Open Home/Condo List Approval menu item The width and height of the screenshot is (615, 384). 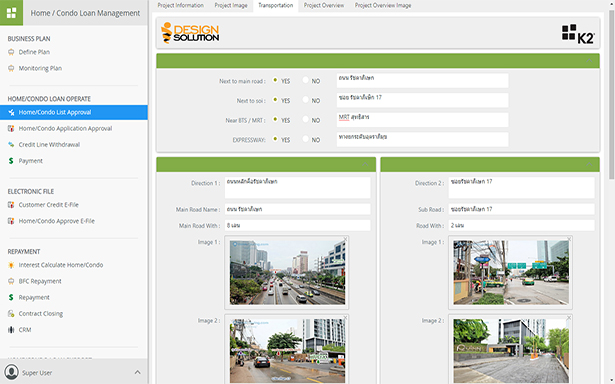tap(74, 112)
